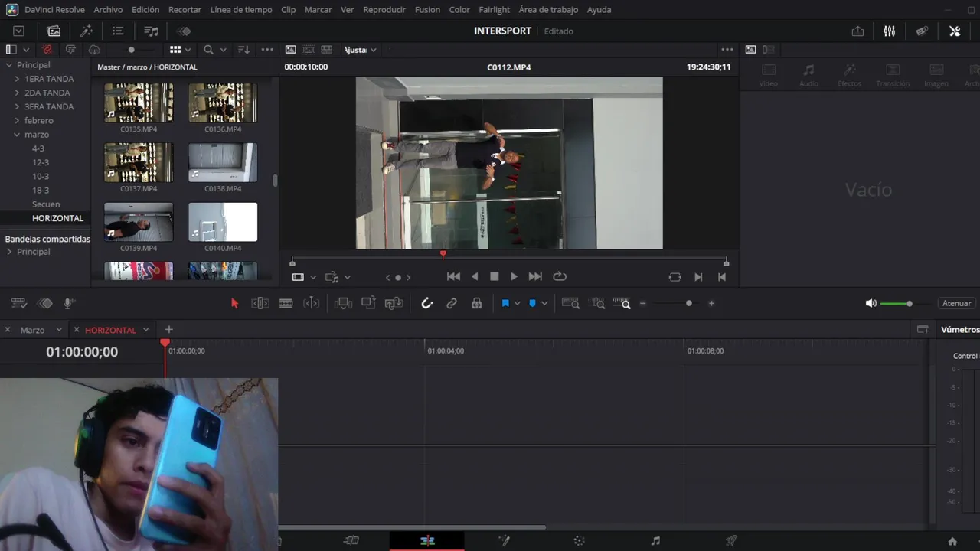Open the Archivo menu
This screenshot has height=551, width=980.
(x=108, y=9)
